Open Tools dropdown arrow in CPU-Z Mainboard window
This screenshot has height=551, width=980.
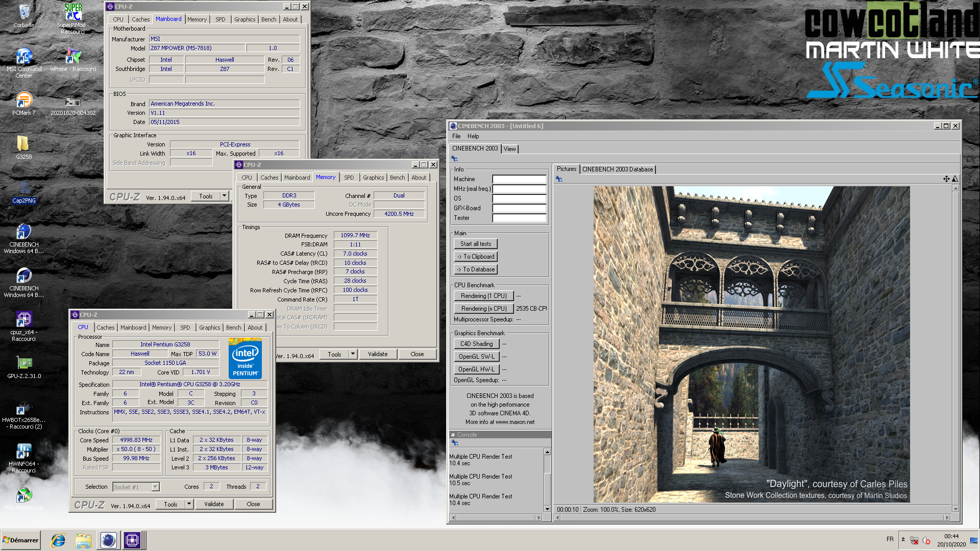point(224,196)
